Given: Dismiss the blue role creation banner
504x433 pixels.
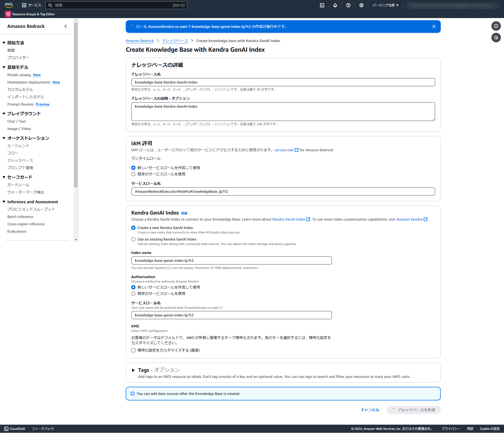Looking at the screenshot, I should coord(434,27).
